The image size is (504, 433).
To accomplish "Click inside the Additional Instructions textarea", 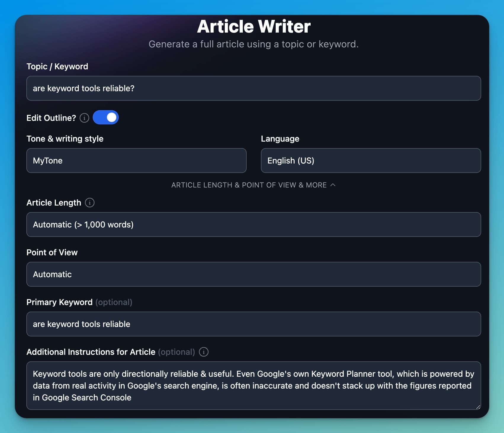I will coord(253,385).
